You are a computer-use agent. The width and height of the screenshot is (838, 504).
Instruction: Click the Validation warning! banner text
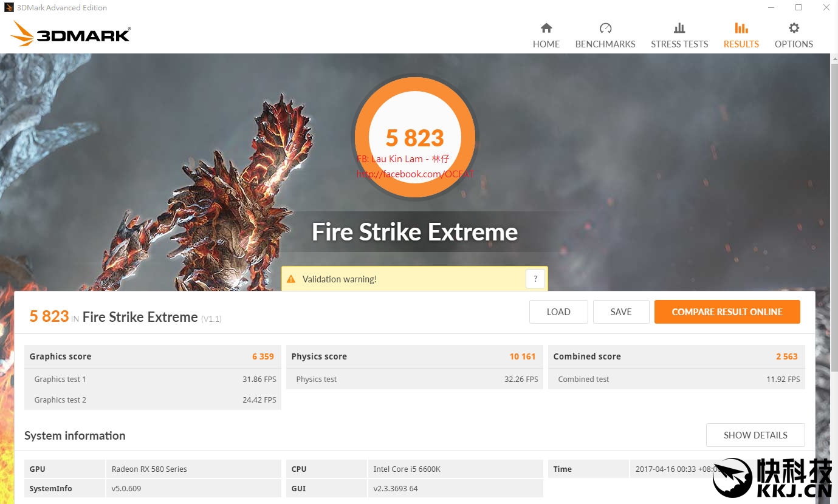[x=340, y=279]
